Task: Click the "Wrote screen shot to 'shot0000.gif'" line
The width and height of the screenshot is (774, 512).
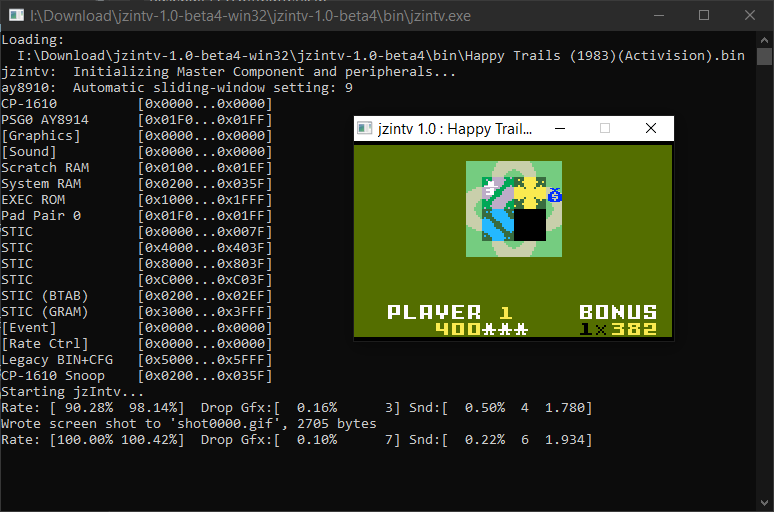Action: [x=189, y=424]
